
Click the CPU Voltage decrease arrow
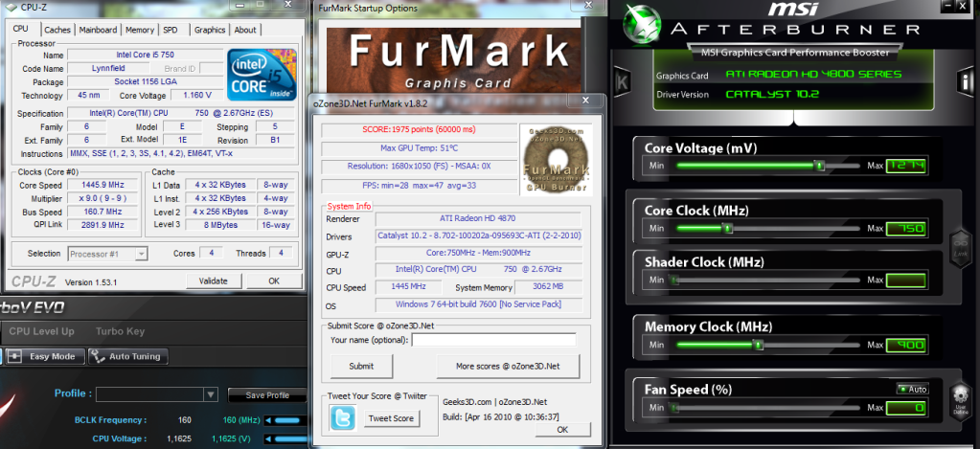(267, 438)
